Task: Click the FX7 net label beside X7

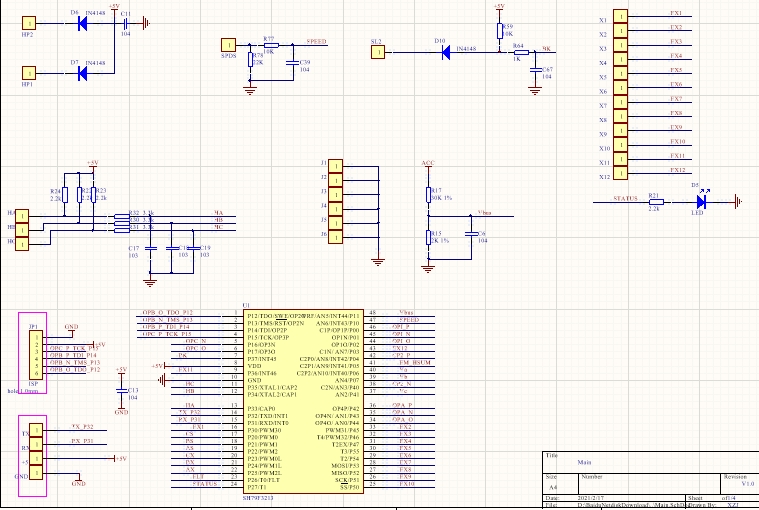Action: click(x=676, y=99)
